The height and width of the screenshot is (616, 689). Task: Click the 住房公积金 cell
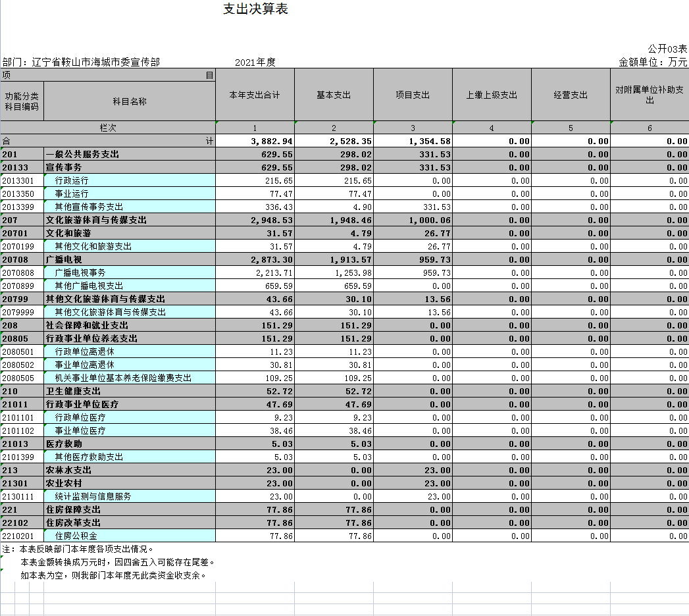(130, 536)
